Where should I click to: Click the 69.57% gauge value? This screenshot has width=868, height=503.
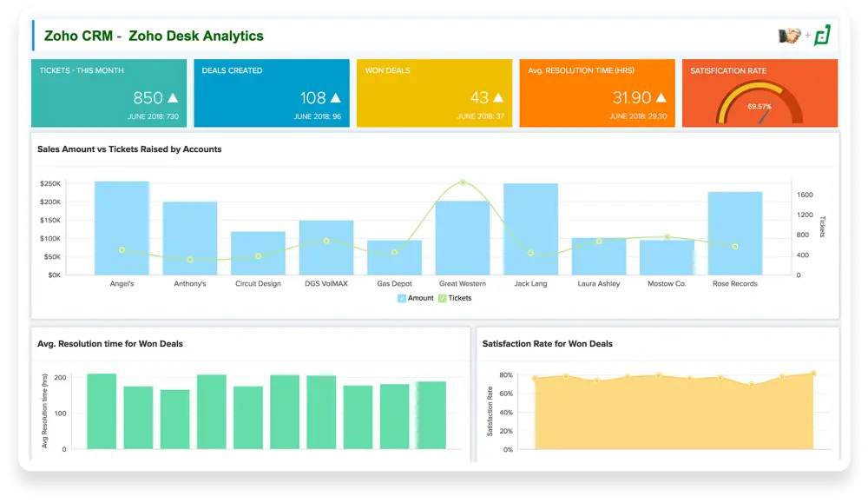[759, 106]
